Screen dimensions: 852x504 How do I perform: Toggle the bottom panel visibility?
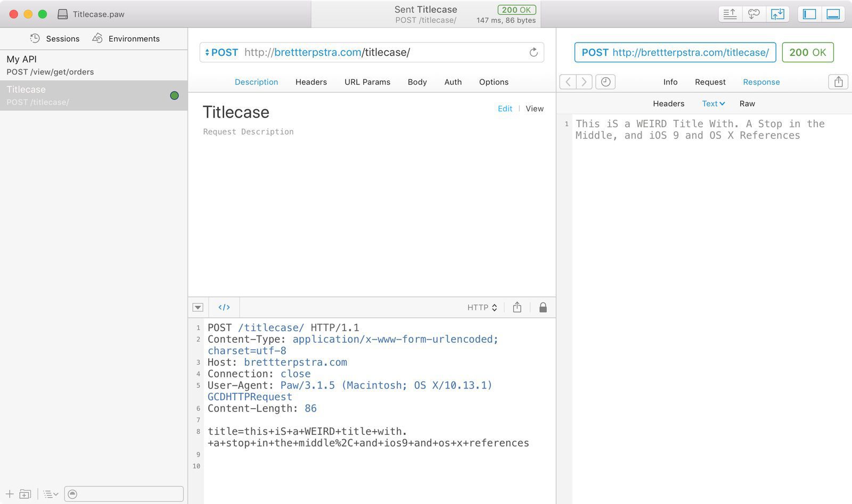[833, 14]
